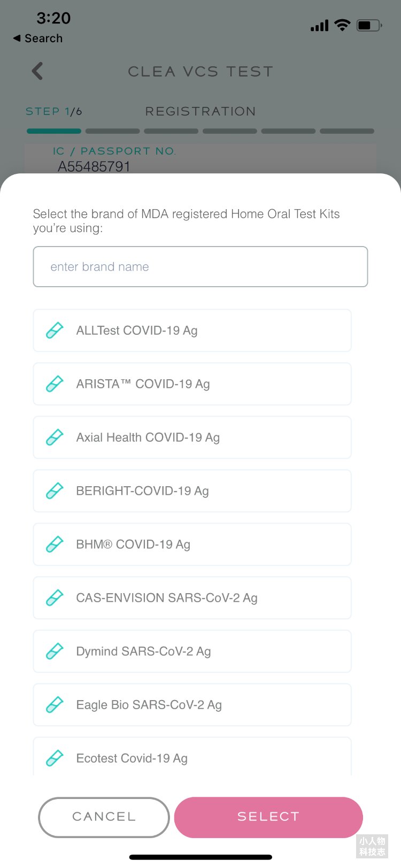
Task: Confirm with the pink SELECT button
Action: click(x=268, y=817)
